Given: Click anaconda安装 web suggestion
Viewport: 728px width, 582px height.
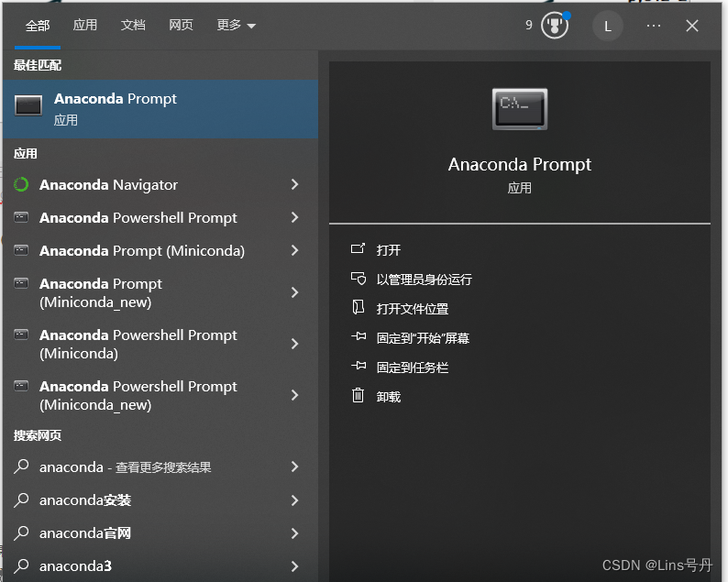Looking at the screenshot, I should tap(160, 500).
